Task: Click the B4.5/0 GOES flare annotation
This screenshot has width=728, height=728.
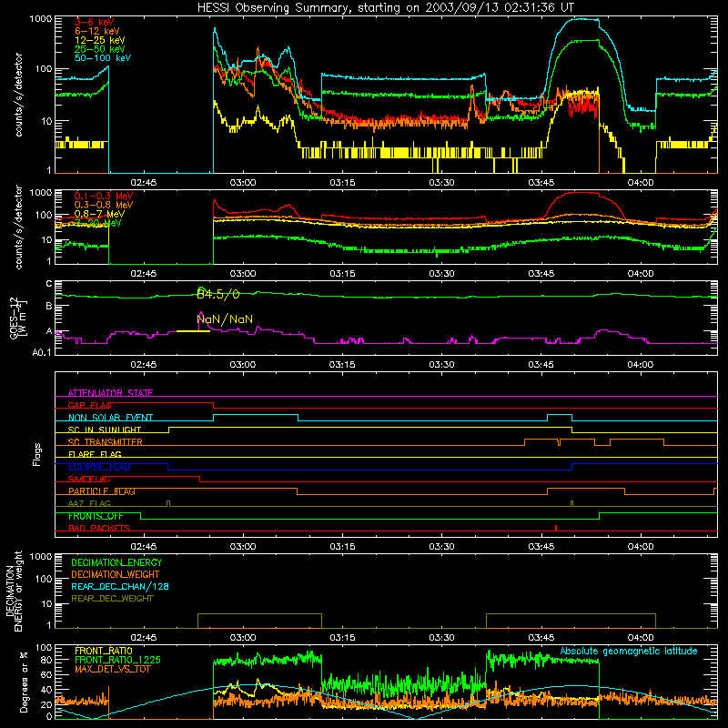Action: coord(217,294)
